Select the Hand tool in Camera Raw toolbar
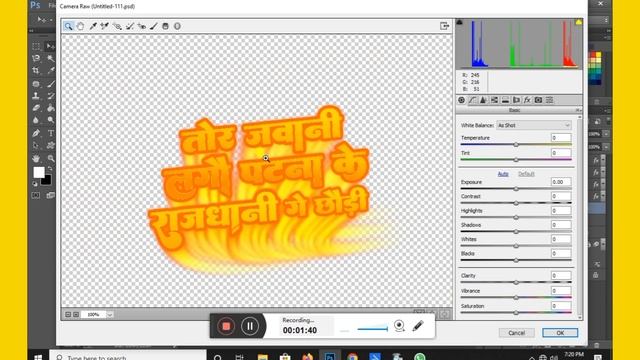640x360 pixels. pos(80,27)
